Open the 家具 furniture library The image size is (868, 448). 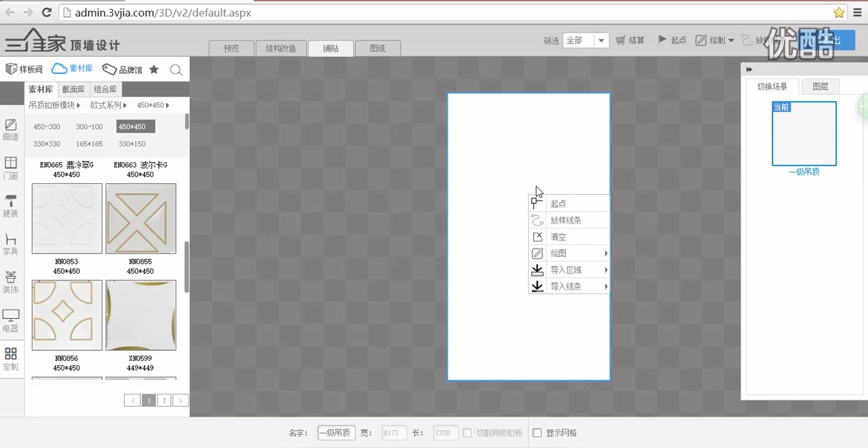11,244
